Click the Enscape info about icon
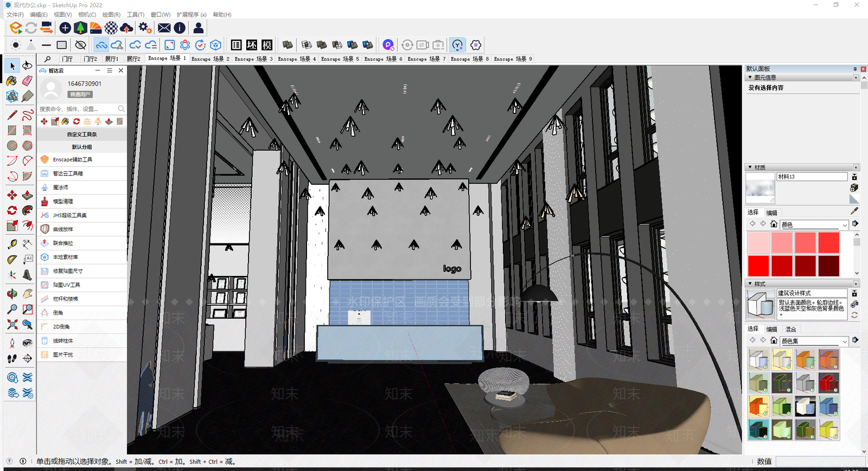The image size is (868, 471). coord(180,28)
